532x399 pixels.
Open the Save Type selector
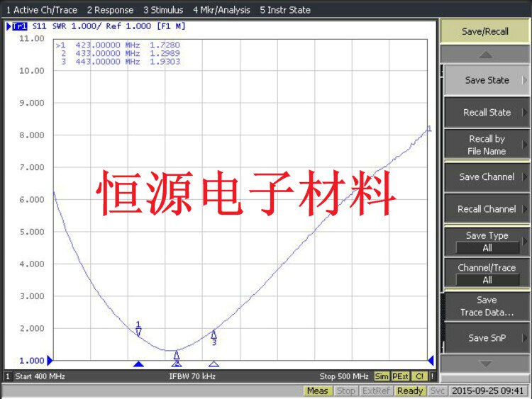tap(487, 242)
